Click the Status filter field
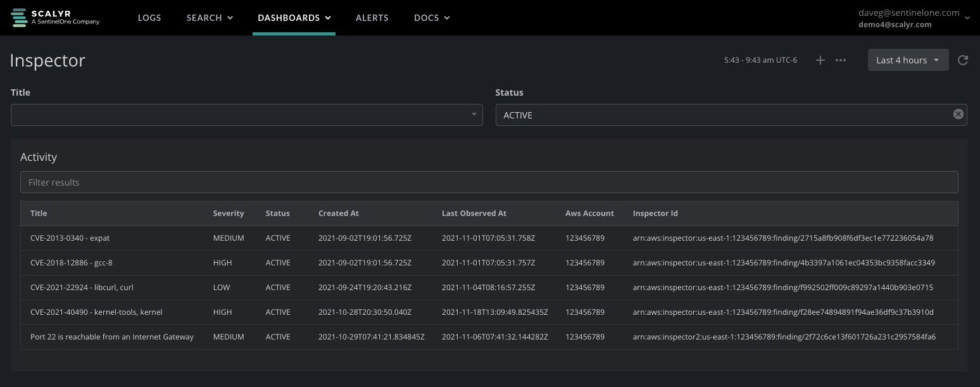The image size is (980, 387). point(722,115)
